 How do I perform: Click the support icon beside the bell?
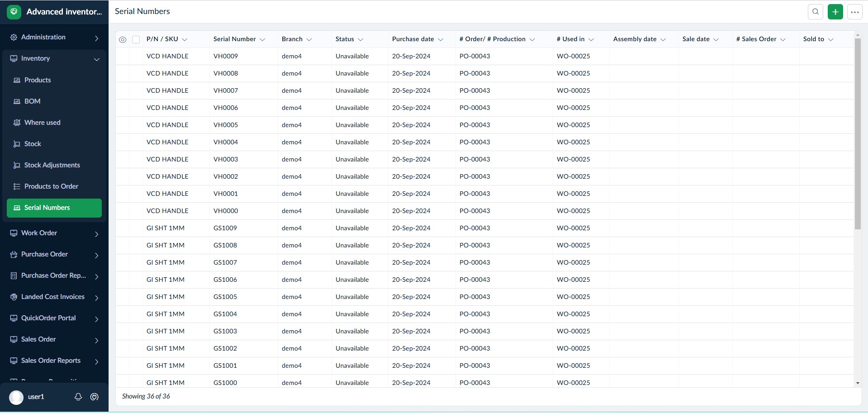tap(95, 397)
